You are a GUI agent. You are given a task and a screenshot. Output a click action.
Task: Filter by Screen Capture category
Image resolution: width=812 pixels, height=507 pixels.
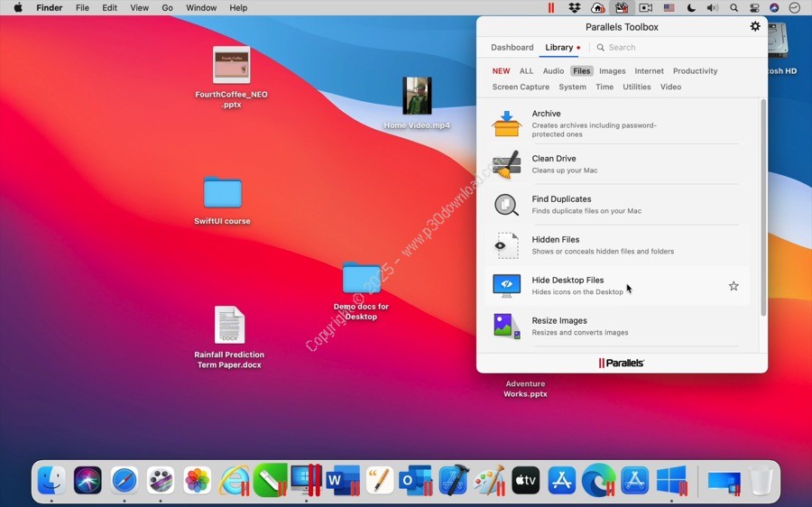coord(521,88)
